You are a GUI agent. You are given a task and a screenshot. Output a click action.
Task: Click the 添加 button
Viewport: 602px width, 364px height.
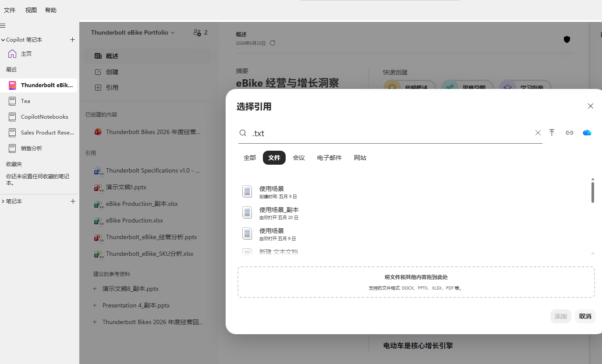click(x=561, y=316)
